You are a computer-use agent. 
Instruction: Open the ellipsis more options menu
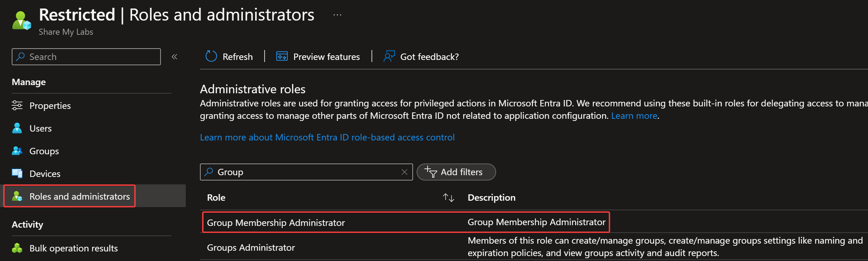point(337,15)
